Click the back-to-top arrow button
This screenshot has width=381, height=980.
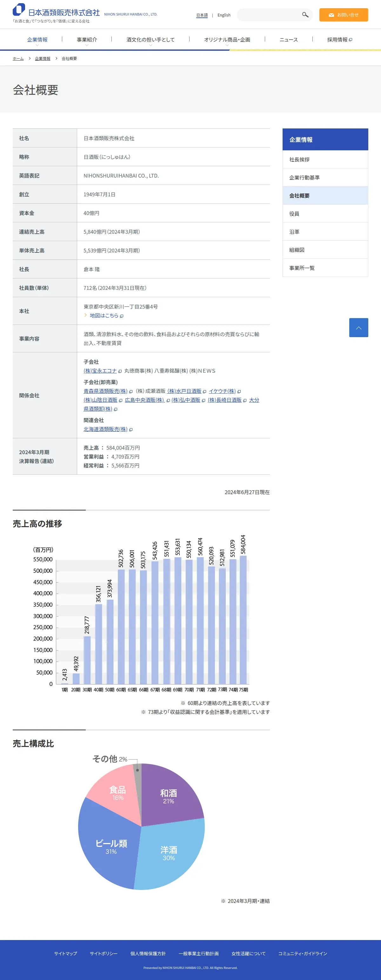(358, 328)
